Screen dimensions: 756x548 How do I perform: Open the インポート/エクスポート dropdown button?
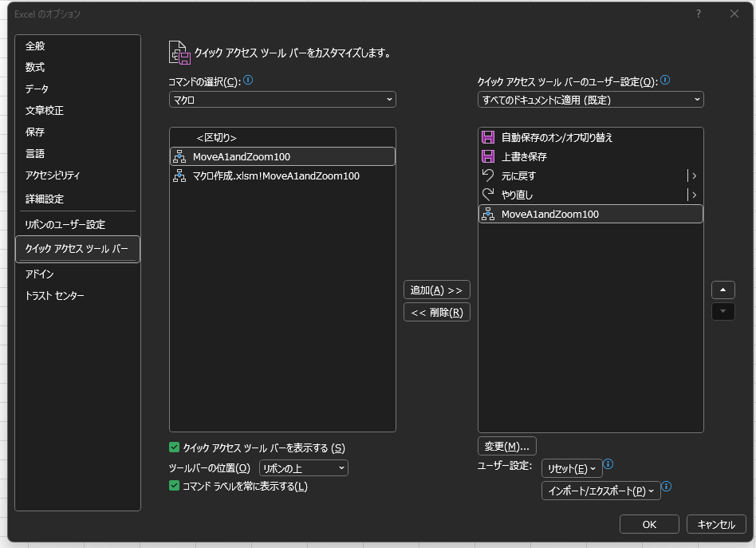point(600,491)
